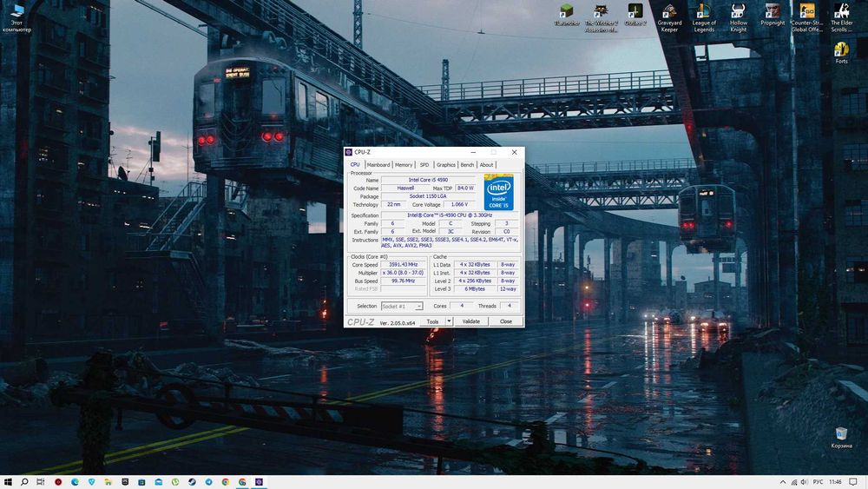Open the Forts desktop shortcut
The width and height of the screenshot is (868, 489).
point(841,53)
